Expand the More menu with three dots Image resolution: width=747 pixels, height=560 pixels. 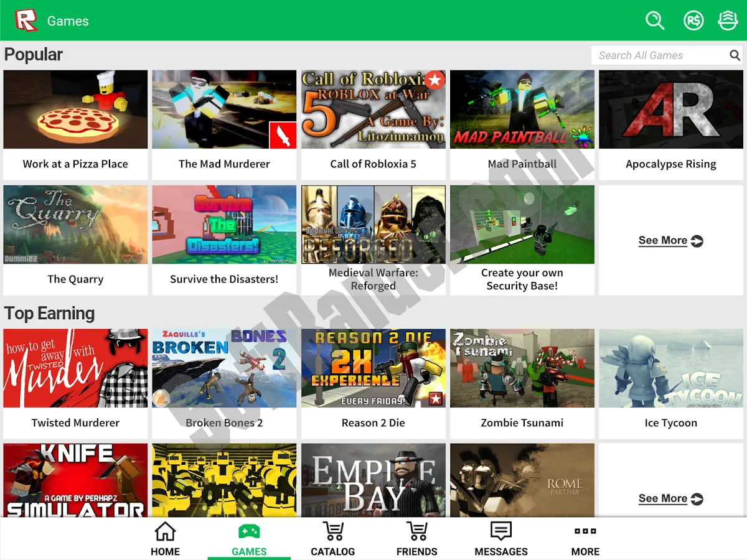click(x=585, y=539)
